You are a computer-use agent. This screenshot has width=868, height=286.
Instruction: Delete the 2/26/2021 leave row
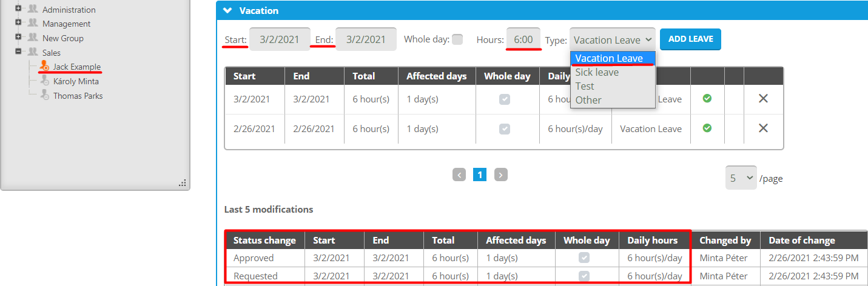pyautogui.click(x=763, y=128)
